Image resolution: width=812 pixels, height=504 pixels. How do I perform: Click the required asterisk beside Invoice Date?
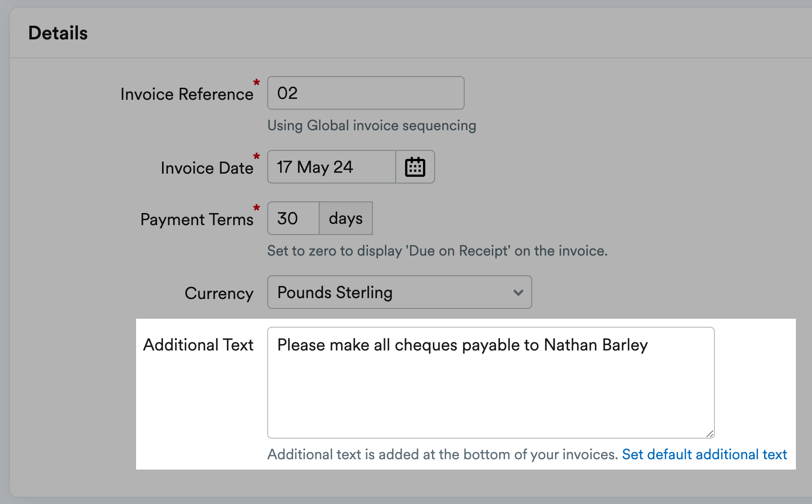[256, 157]
